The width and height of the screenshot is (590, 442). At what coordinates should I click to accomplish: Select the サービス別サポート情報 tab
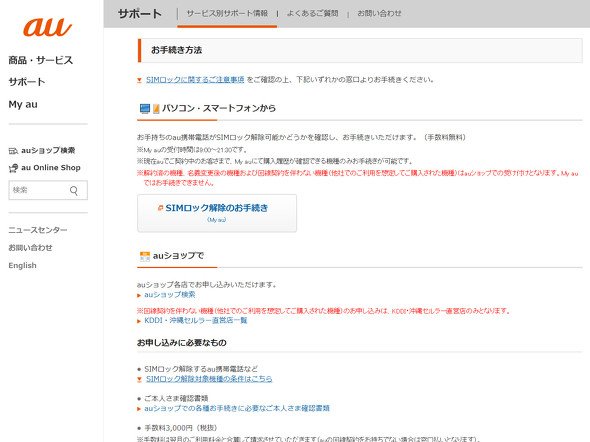pyautogui.click(x=227, y=14)
